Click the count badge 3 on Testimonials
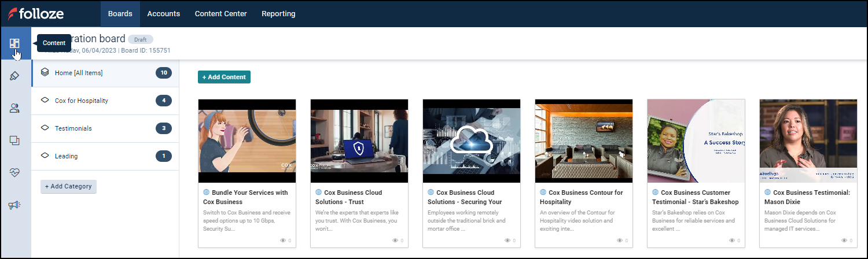This screenshot has height=259, width=868. (164, 128)
